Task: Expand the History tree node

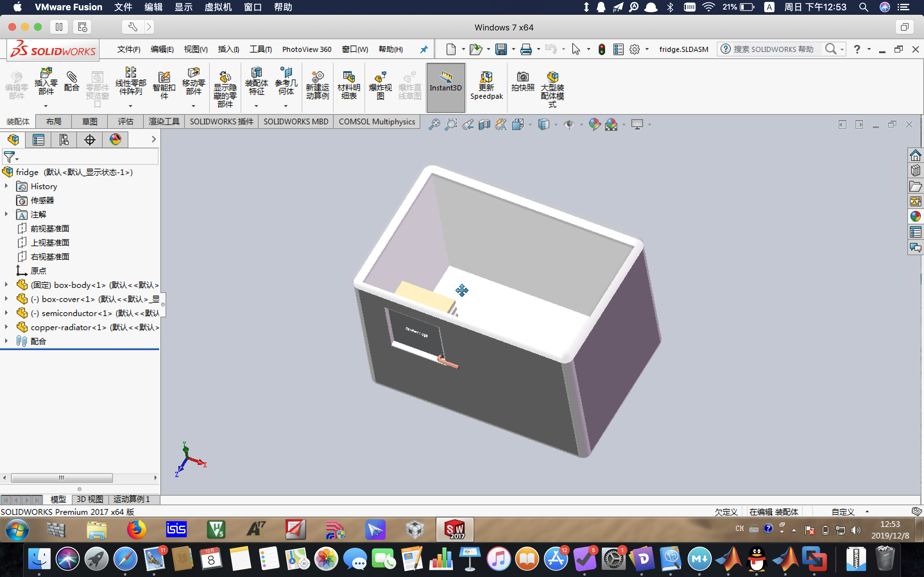Action: (6, 186)
